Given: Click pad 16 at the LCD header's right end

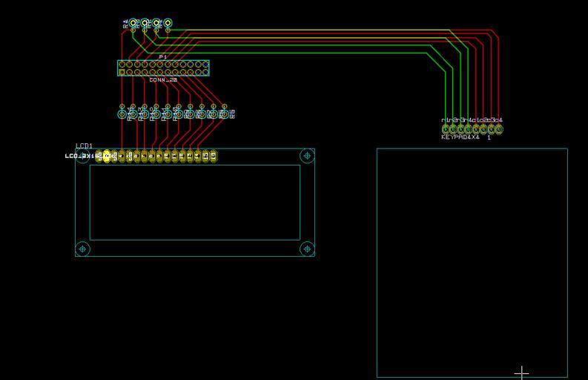Looking at the screenshot, I should pos(213,156).
